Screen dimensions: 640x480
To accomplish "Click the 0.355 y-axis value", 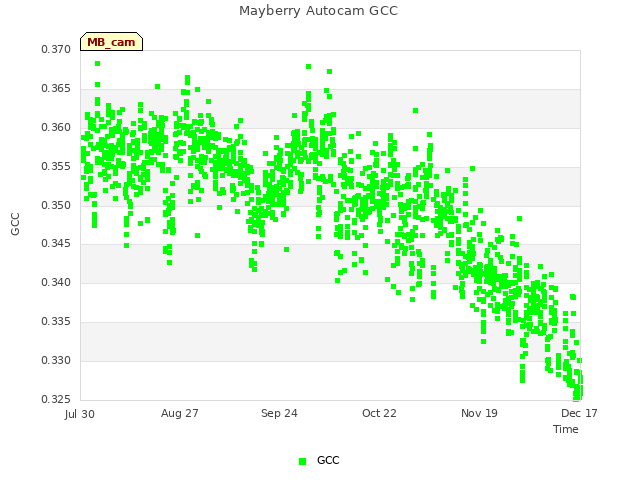I will point(56,167).
